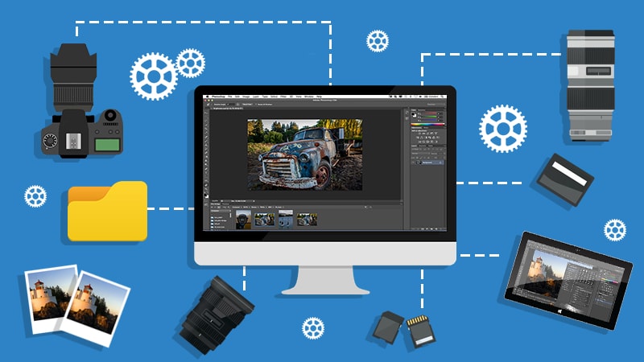Screen dimensions: 644x362
Task: Switch to the Channels tab
Action: pos(423,145)
